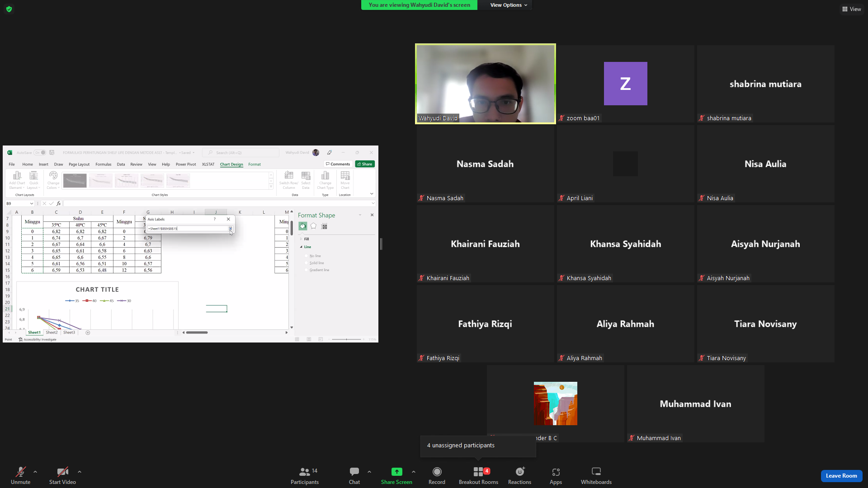
Task: Click the Excel Search box
Action: pyautogui.click(x=241, y=153)
